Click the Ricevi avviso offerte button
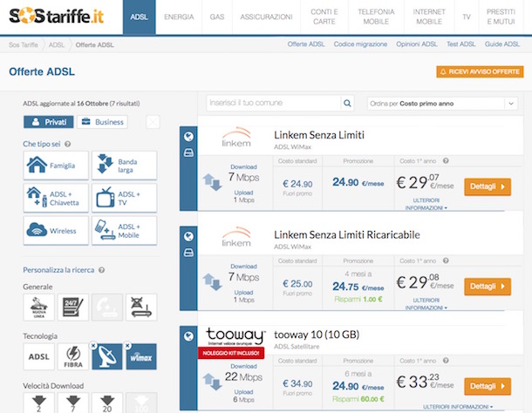 [x=480, y=72]
